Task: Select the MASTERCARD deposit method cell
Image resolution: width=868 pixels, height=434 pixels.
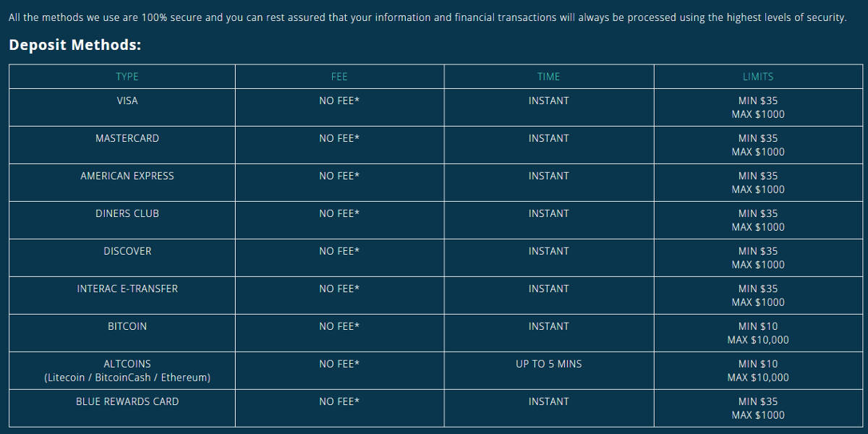Action: pos(127,139)
